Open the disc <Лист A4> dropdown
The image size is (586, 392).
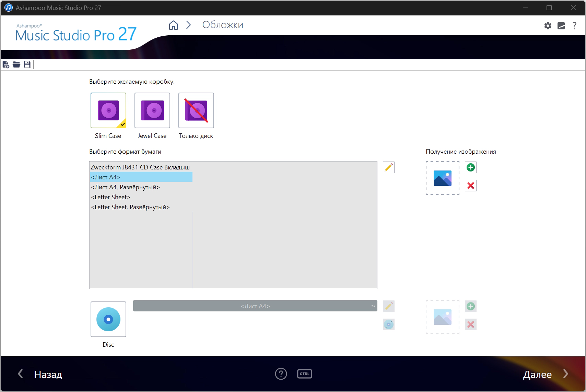tap(255, 306)
